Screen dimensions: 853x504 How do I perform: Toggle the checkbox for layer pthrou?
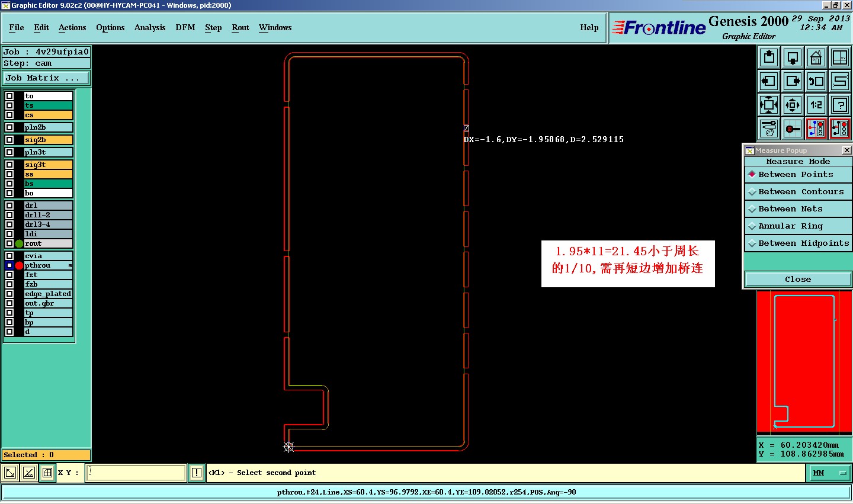pyautogui.click(x=9, y=265)
